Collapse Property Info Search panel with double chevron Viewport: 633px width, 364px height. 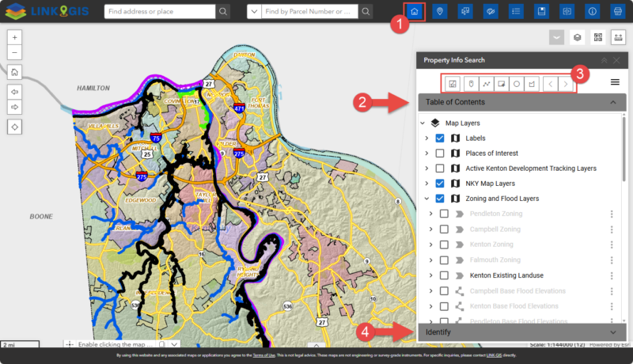click(x=605, y=60)
